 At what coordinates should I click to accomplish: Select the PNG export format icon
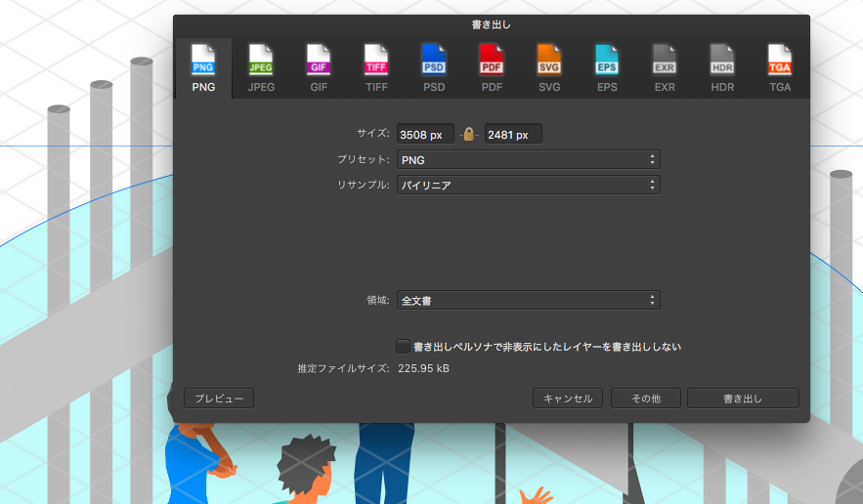click(x=203, y=68)
